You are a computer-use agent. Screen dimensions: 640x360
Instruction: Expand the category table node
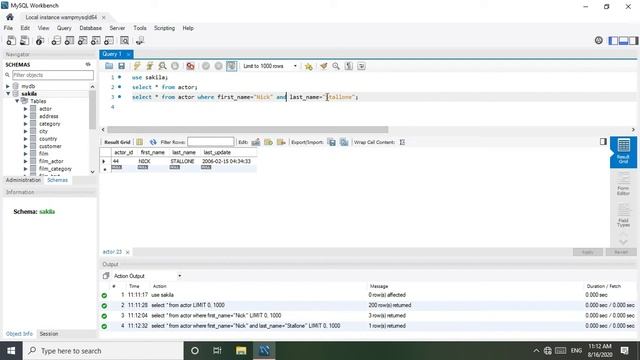25,124
